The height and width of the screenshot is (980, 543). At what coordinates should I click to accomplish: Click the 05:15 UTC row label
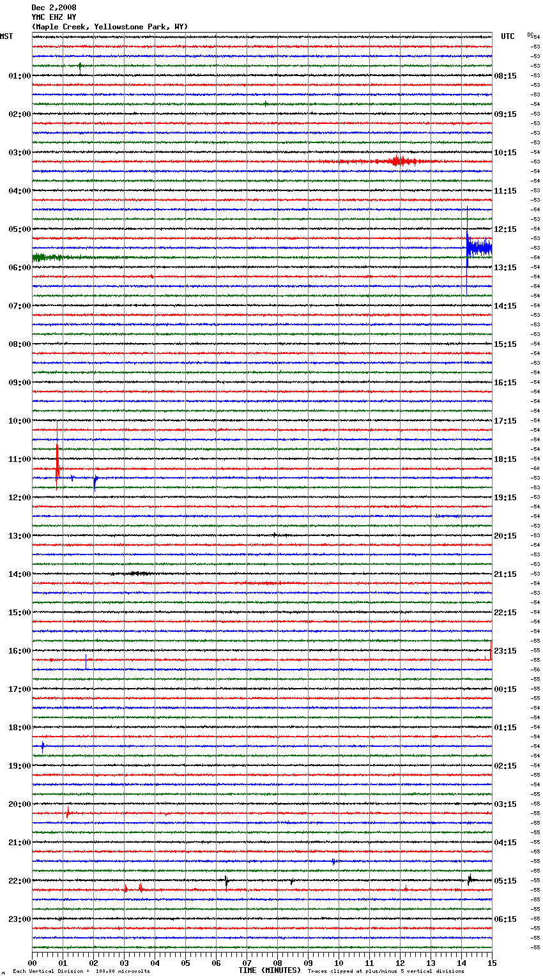coord(505,881)
